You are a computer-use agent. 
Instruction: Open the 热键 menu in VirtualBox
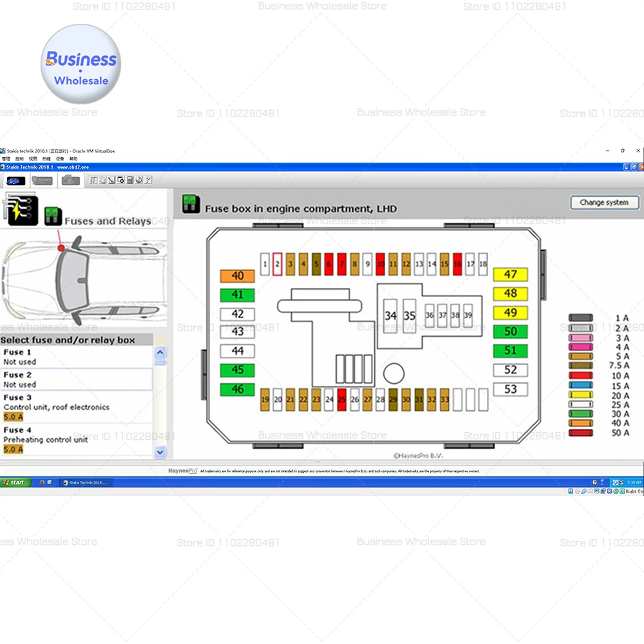tap(46, 159)
